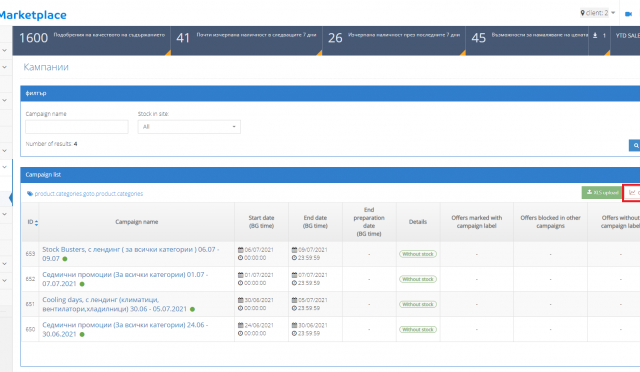The image size is (640, 372).
Task: Focus the Campaign name filter field
Action: [77, 127]
